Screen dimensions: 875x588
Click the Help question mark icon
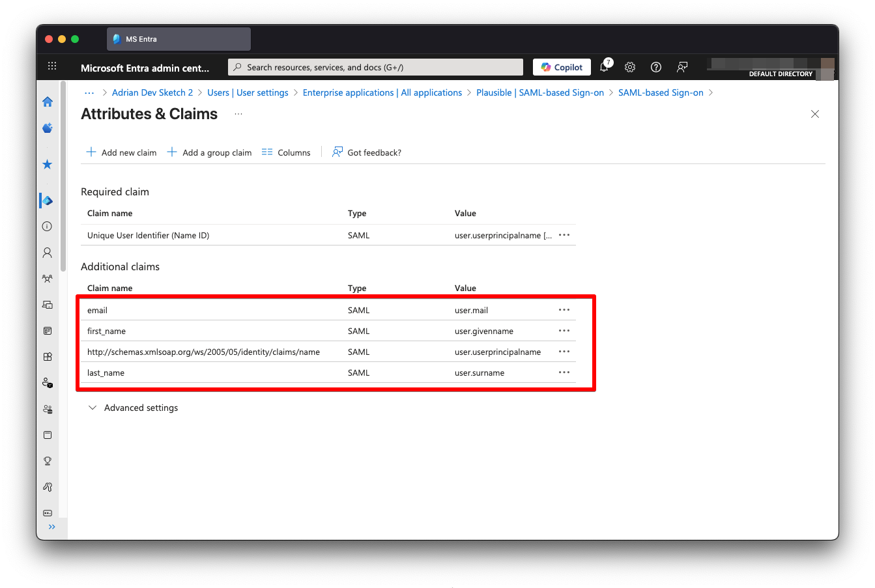(656, 67)
